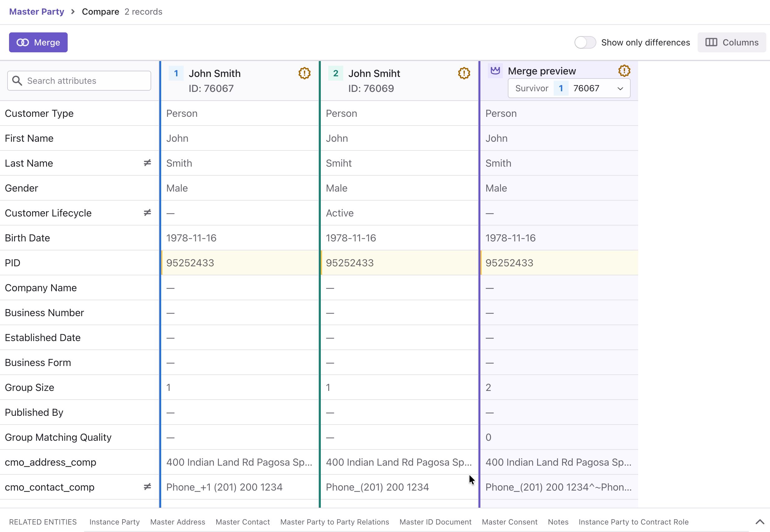Click the ID: 76069 text
This screenshot has height=532, width=770.
pyautogui.click(x=371, y=88)
